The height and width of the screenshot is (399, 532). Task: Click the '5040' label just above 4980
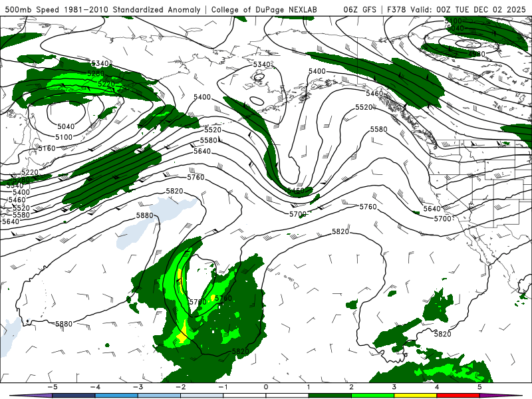pyautogui.click(x=456, y=28)
